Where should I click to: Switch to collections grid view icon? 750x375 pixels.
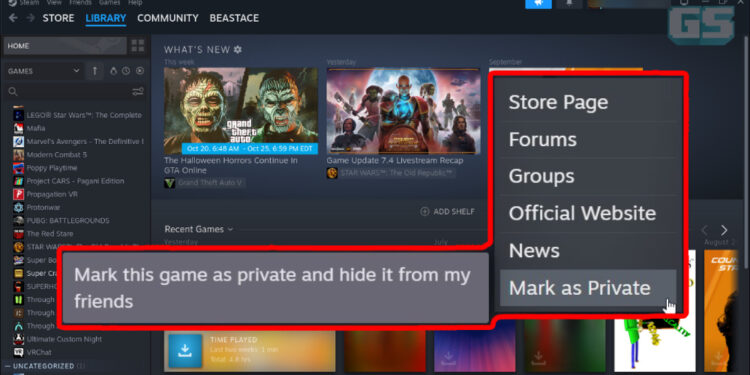tap(138, 46)
